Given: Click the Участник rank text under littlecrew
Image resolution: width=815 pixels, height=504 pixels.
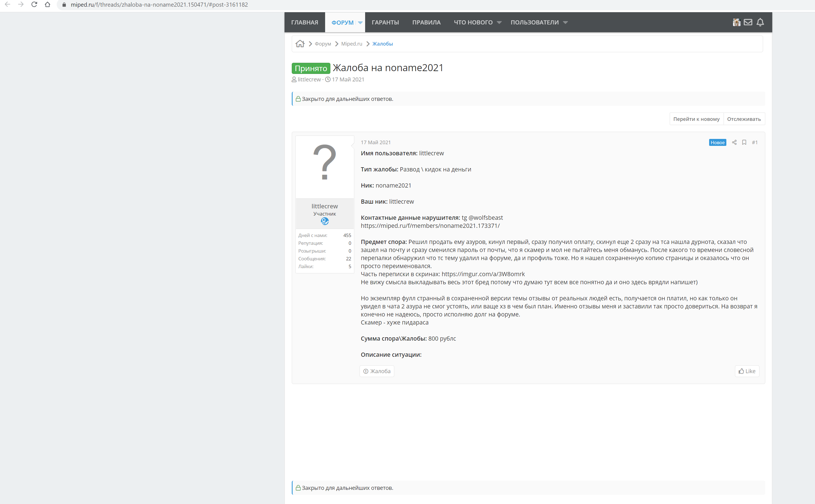Looking at the screenshot, I should (x=324, y=214).
